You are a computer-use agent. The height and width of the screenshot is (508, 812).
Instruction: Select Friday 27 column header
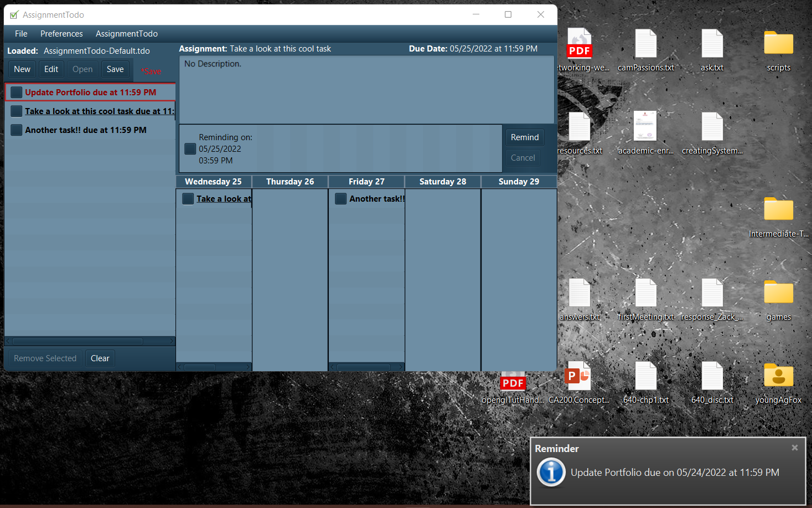click(366, 182)
